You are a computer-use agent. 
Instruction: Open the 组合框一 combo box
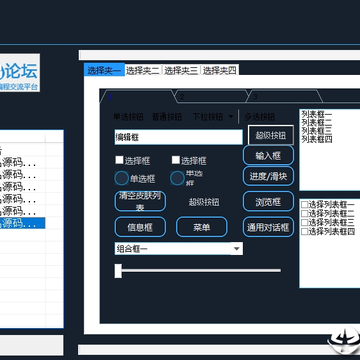pyautogui.click(x=179, y=249)
